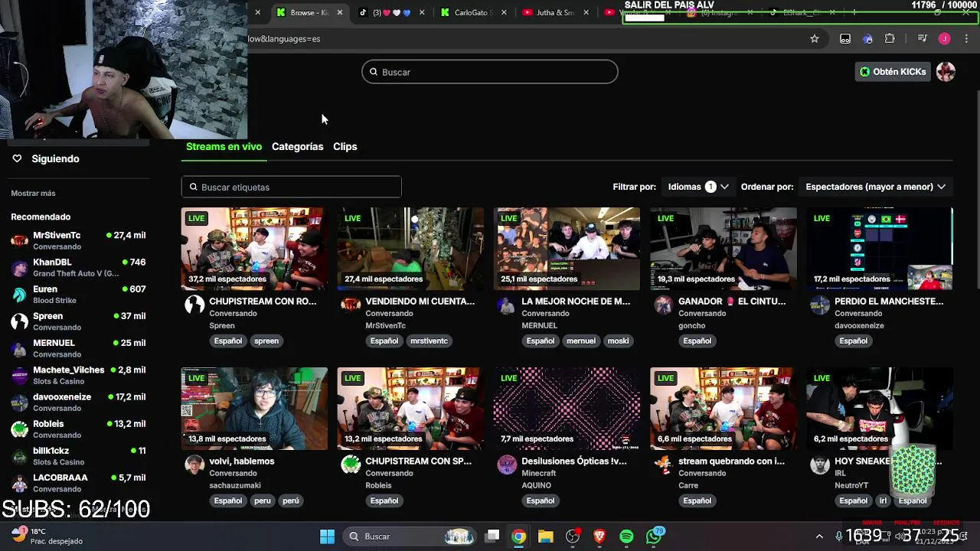The image size is (980, 551).
Task: Select the mernuel tag chip
Action: (580, 341)
